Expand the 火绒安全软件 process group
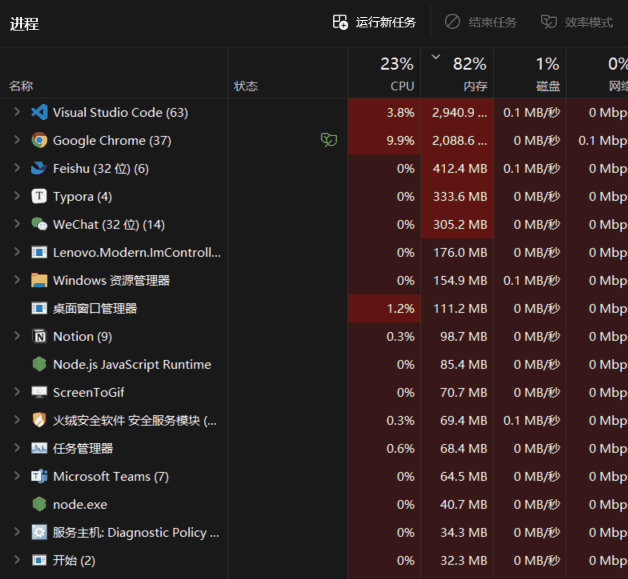The height and width of the screenshot is (579, 628). point(17,419)
